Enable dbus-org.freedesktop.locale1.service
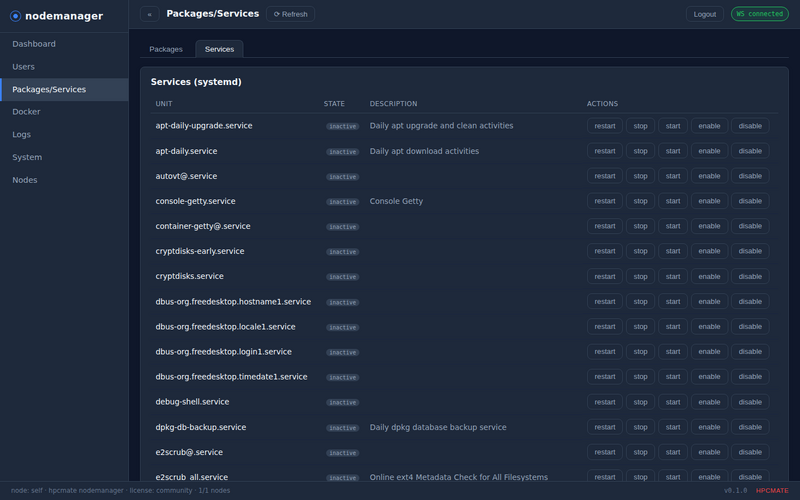 click(709, 327)
